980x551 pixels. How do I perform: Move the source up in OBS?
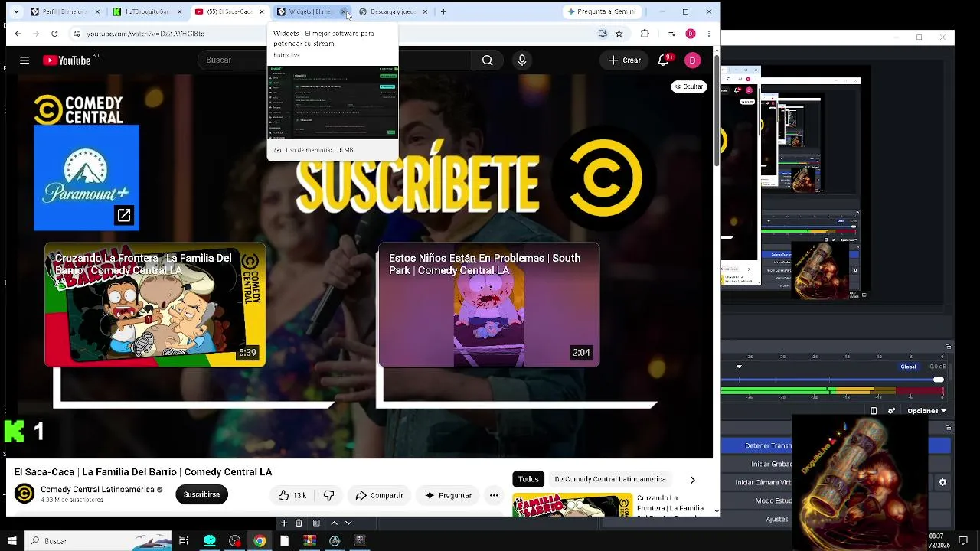[334, 523]
